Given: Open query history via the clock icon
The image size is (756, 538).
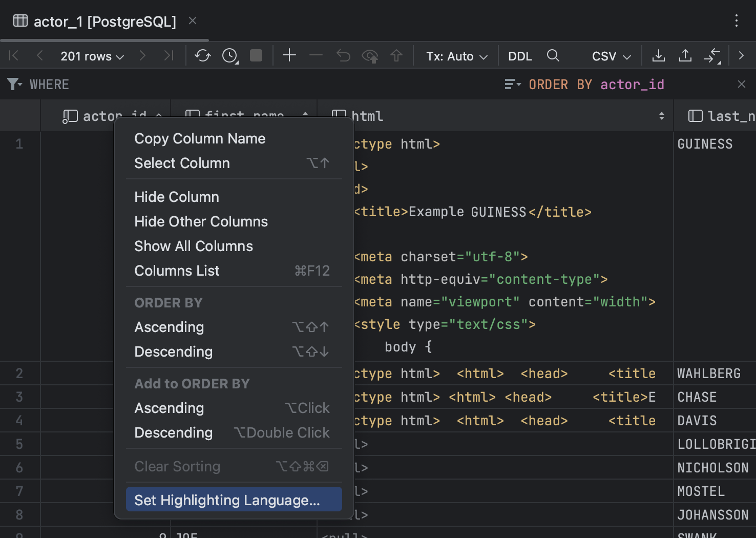Looking at the screenshot, I should pyautogui.click(x=229, y=55).
